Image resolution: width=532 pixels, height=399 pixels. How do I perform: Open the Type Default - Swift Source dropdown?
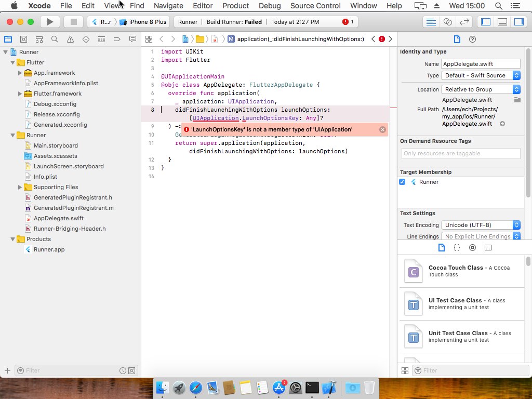481,75
